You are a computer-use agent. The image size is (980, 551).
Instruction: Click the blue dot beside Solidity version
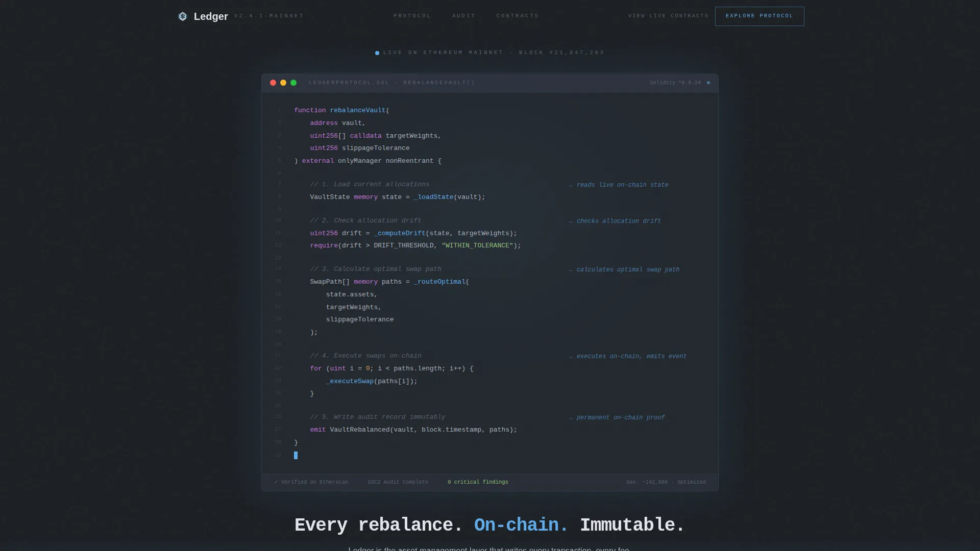click(x=708, y=83)
